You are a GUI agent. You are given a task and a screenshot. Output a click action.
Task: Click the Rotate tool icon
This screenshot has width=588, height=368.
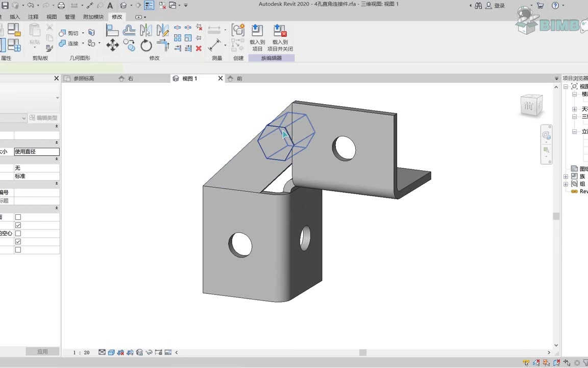pos(146,45)
